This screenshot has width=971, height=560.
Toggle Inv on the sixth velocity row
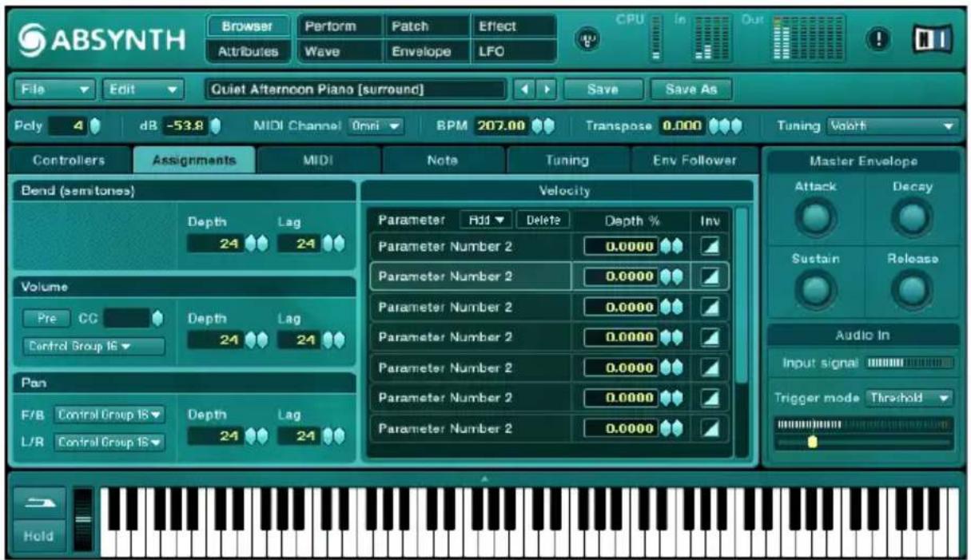tap(710, 399)
